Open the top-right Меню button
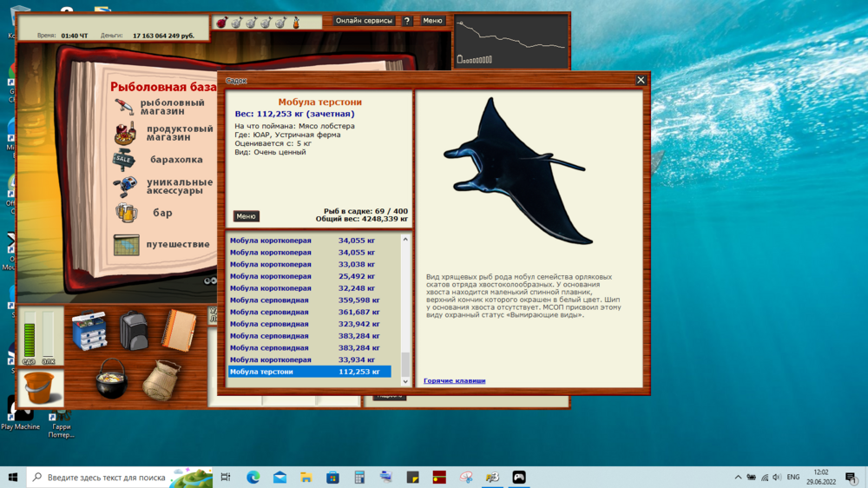The height and width of the screenshot is (488, 868). click(x=432, y=21)
